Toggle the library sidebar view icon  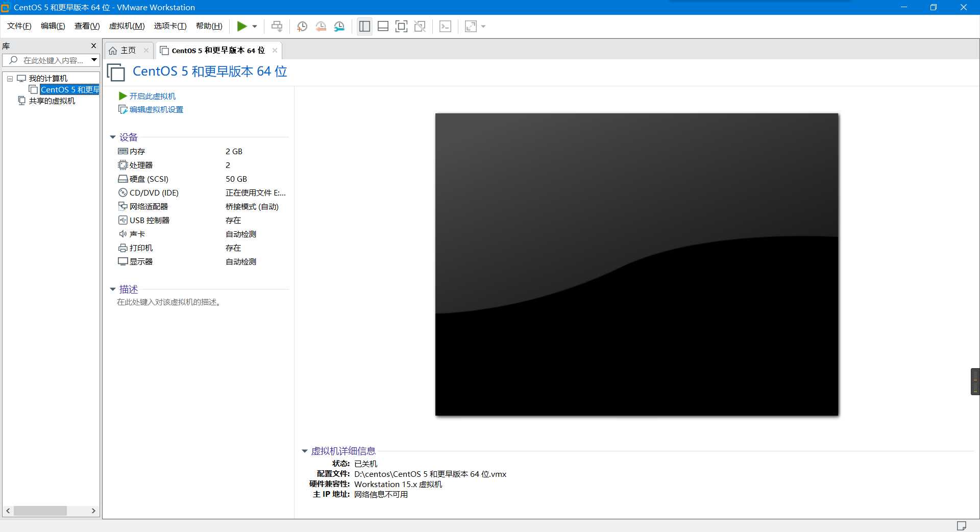pos(364,26)
